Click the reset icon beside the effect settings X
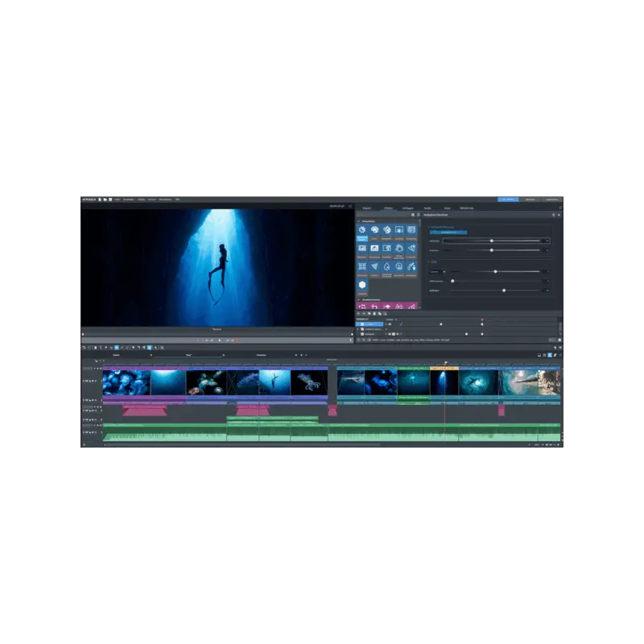 click(553, 215)
